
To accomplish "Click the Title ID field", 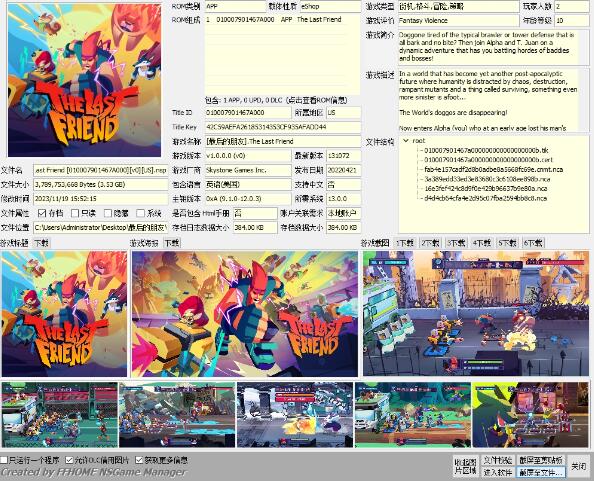I will point(248,113).
